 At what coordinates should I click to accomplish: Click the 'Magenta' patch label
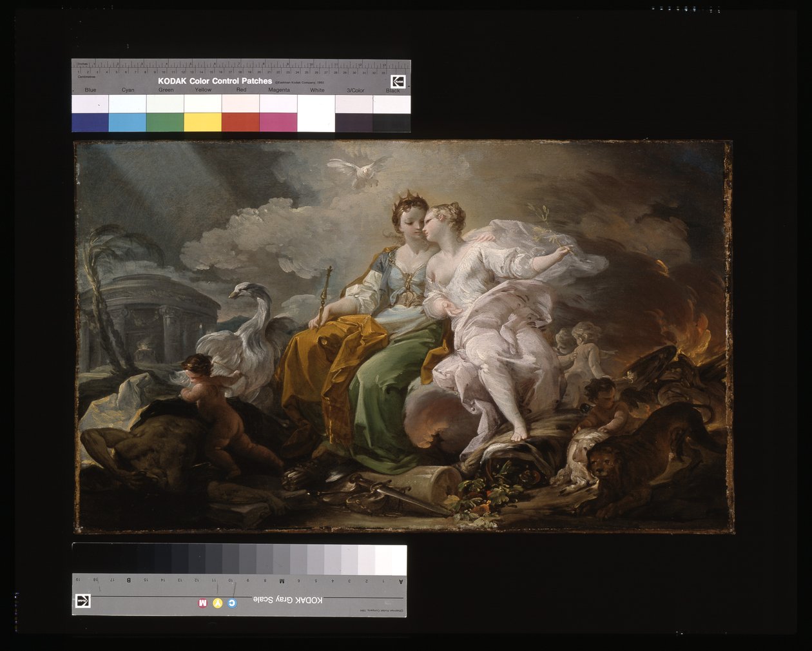pos(279,90)
